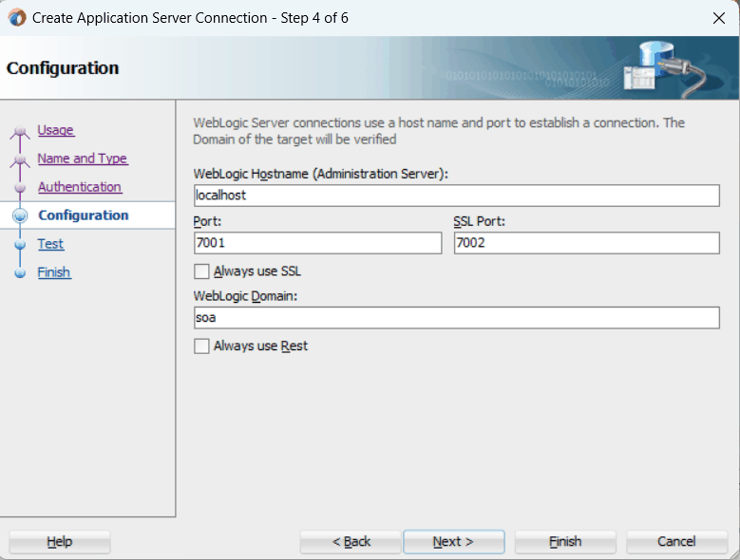Click the WebLogic Domain field with soa

456,318
